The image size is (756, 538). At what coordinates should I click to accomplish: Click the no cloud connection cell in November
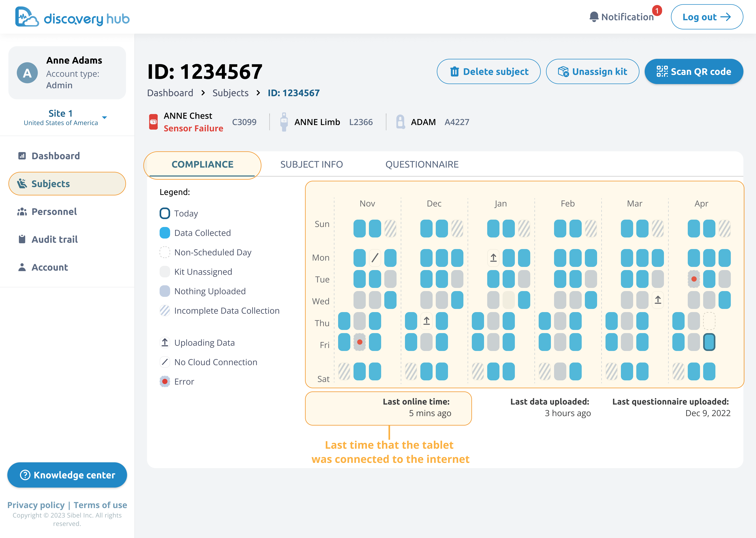coord(375,258)
